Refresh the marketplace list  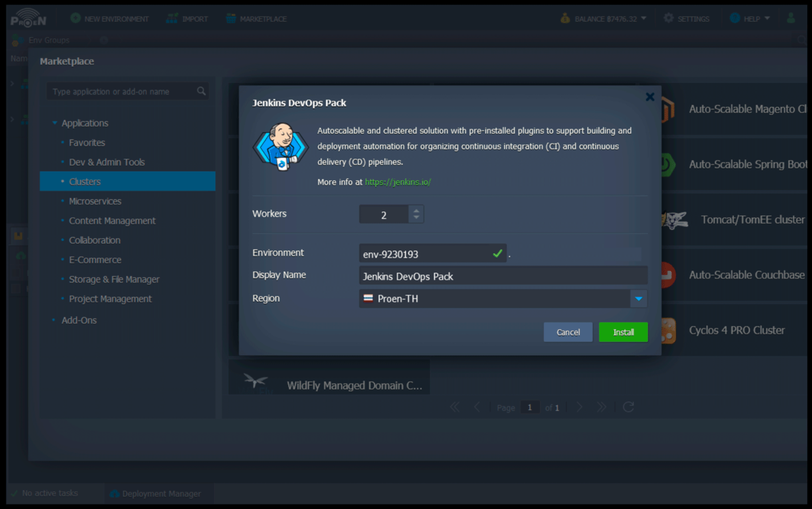[x=628, y=407]
